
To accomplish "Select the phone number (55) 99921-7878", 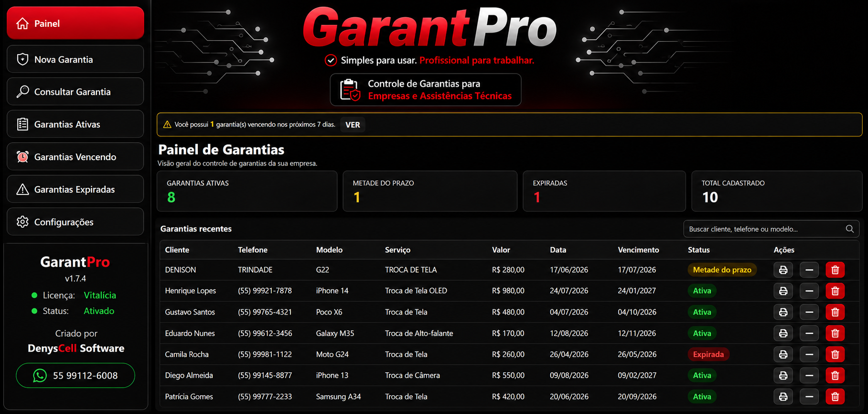I will 265,291.
